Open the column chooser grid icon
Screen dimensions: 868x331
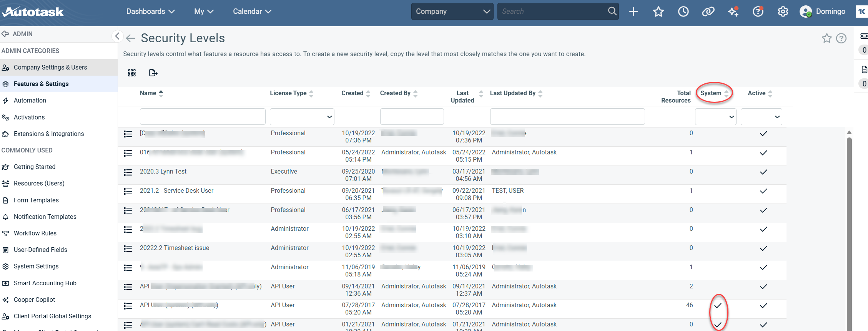pos(132,73)
